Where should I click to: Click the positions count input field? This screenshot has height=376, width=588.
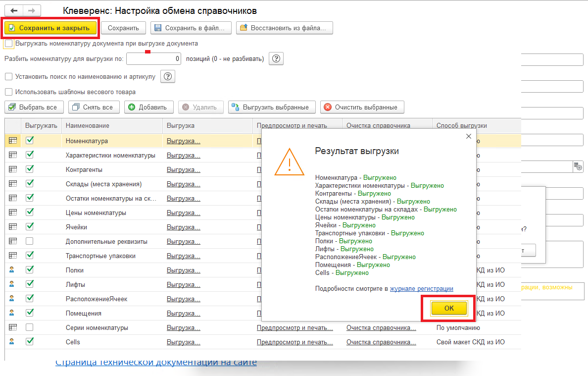pos(154,59)
